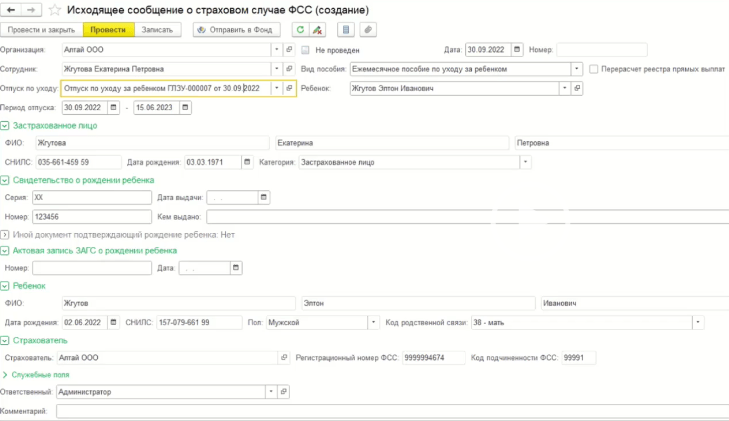Click into the Комментарий input field
729x421 pixels.
point(390,411)
